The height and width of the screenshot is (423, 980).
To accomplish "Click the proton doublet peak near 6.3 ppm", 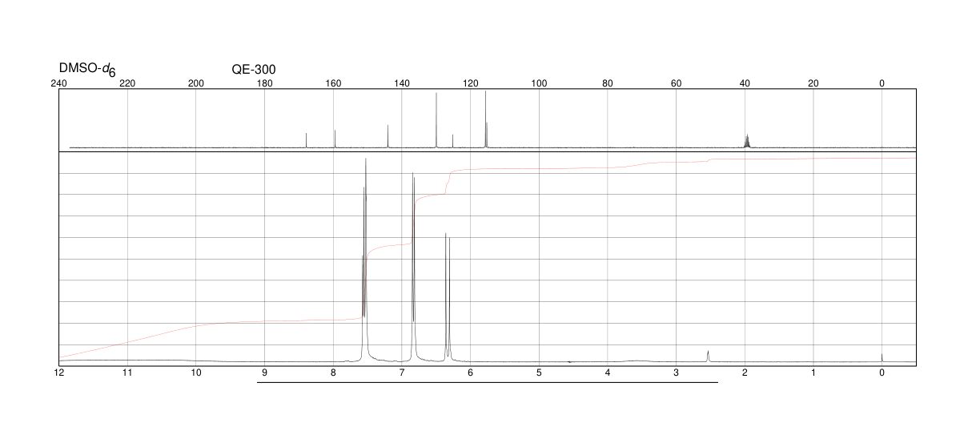I will tap(448, 296).
